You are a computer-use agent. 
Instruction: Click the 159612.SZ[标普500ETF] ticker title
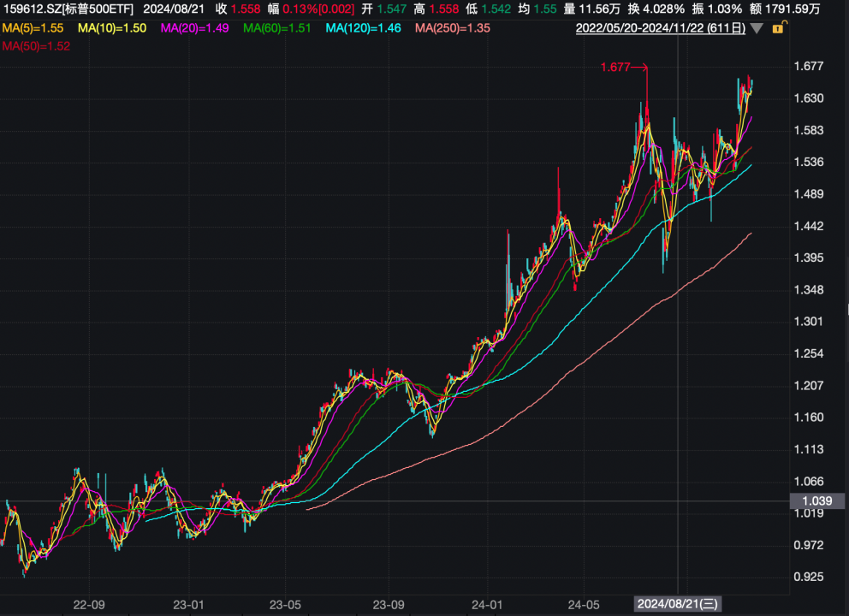pos(68,9)
